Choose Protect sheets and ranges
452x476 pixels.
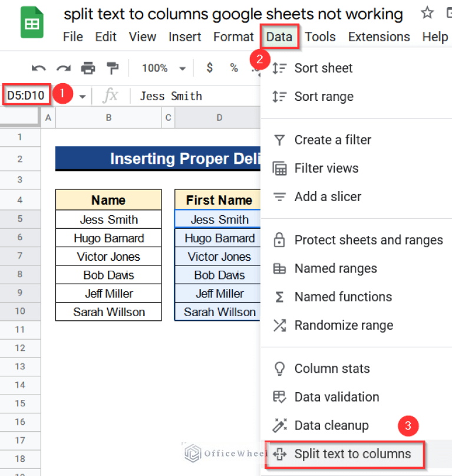(368, 240)
